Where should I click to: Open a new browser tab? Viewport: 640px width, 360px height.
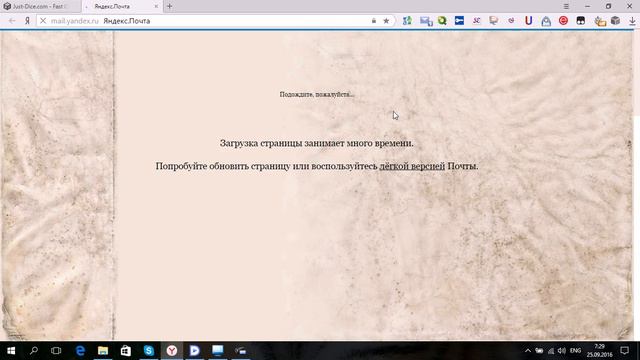169,7
